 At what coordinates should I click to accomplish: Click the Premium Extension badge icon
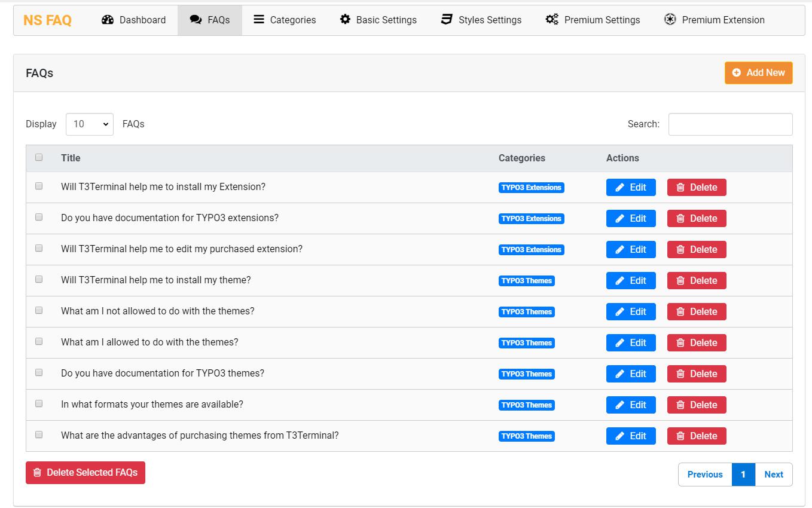pyautogui.click(x=670, y=20)
